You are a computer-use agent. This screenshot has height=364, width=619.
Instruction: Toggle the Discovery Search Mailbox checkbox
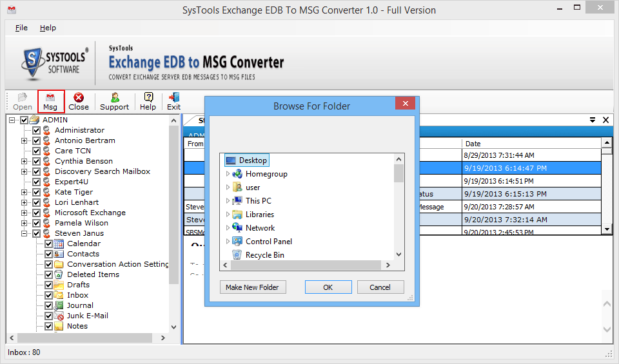(x=36, y=171)
